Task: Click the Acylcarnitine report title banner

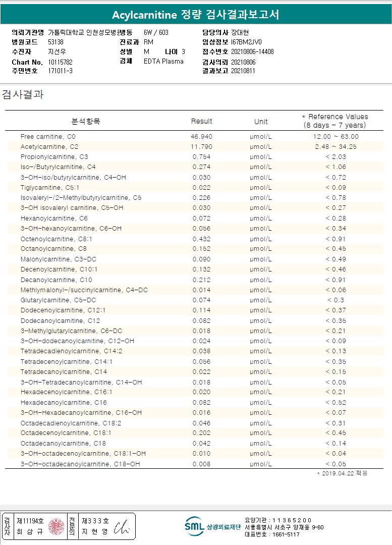Action: [196, 15]
